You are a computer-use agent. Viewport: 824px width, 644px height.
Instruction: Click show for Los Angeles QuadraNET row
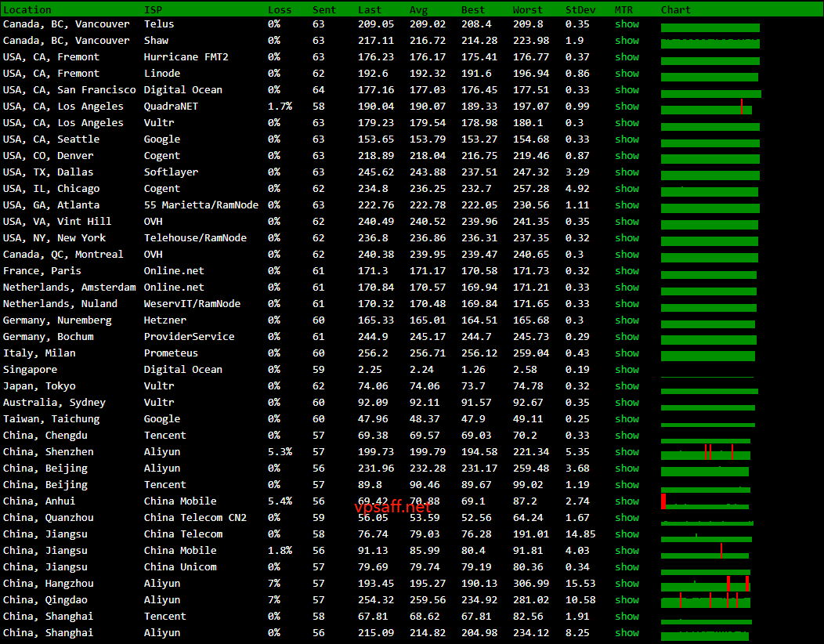627,107
